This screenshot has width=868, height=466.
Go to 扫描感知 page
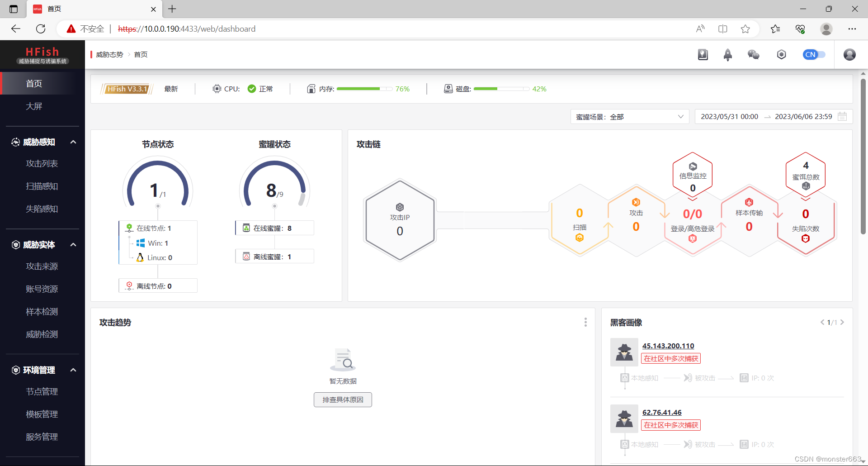coord(42,186)
